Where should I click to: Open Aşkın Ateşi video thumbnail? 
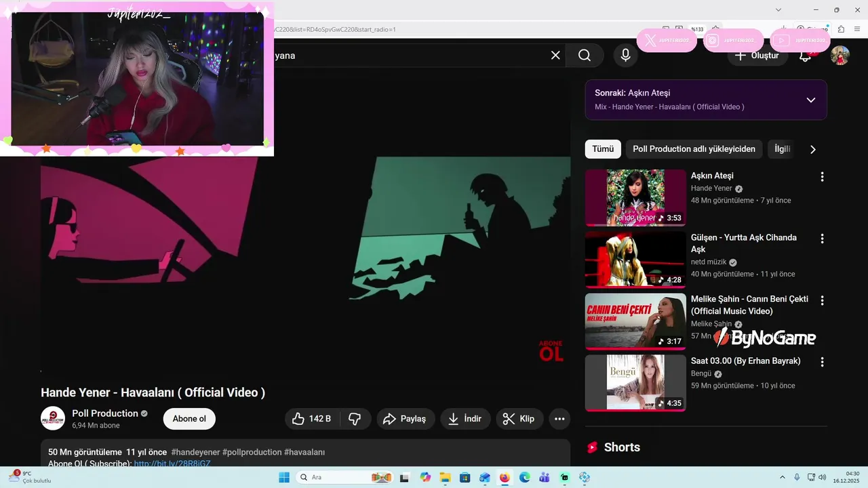point(635,198)
